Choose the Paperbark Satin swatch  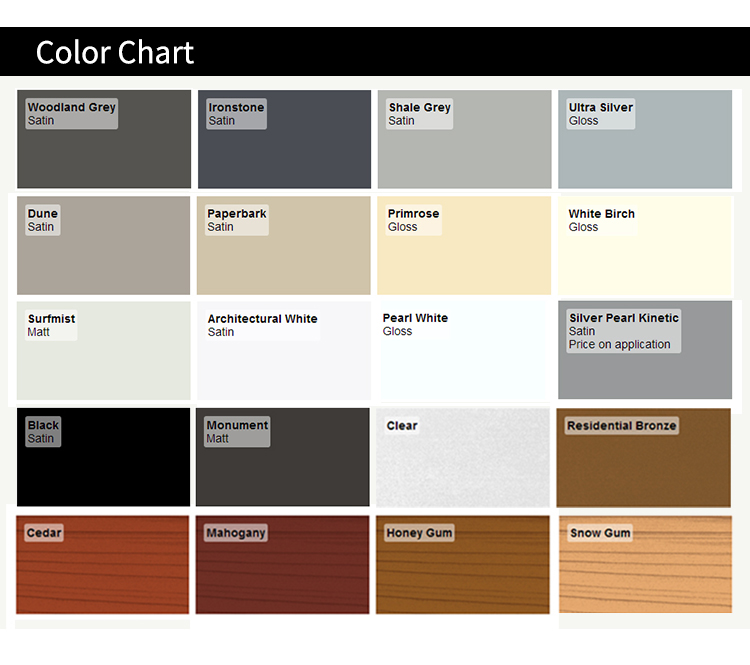(284, 245)
